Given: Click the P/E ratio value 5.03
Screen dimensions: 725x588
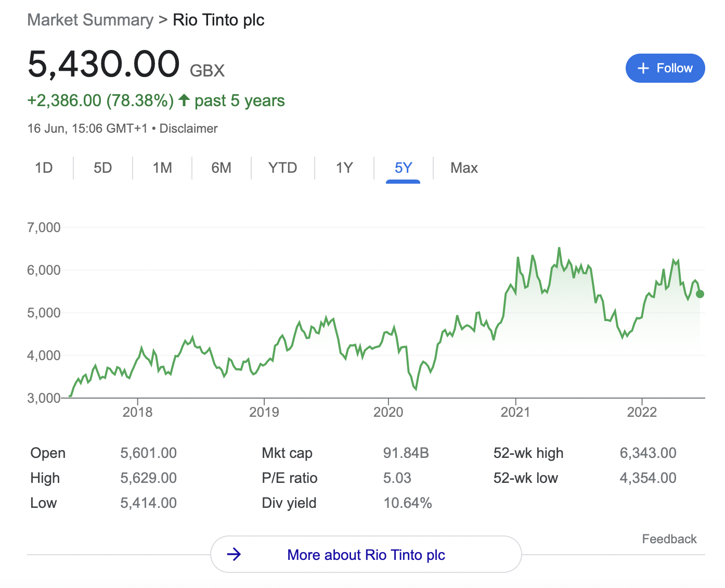Looking at the screenshot, I should click(397, 478).
